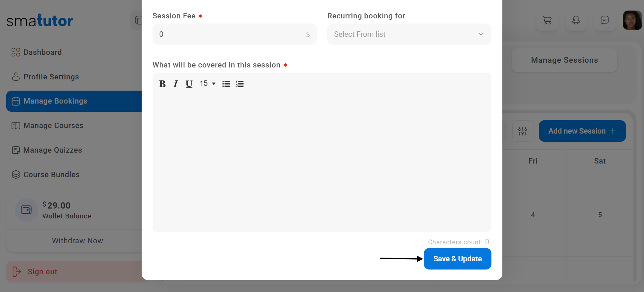Click the recurring booking chevron arrow
Viewport: 644px width, 292px height.
click(481, 34)
